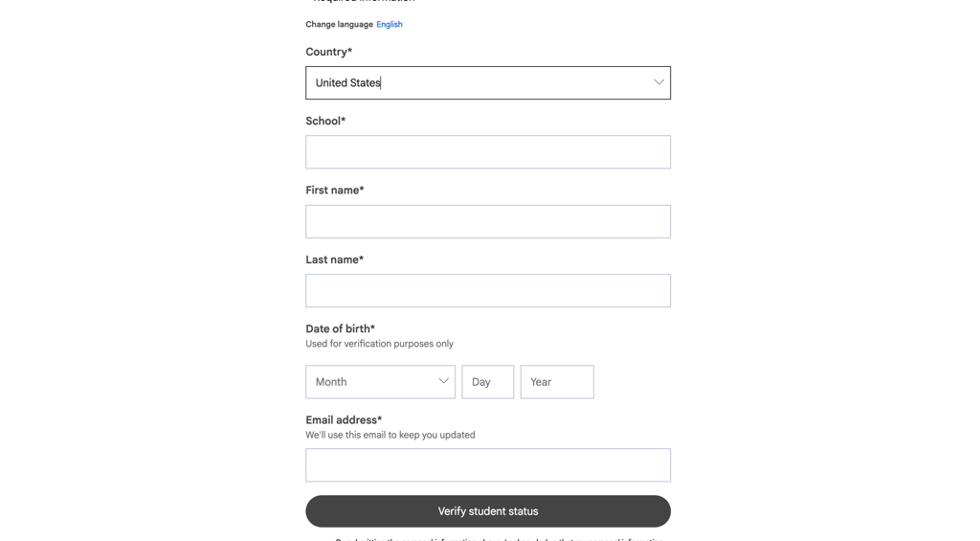Click into the First name field

click(x=487, y=221)
